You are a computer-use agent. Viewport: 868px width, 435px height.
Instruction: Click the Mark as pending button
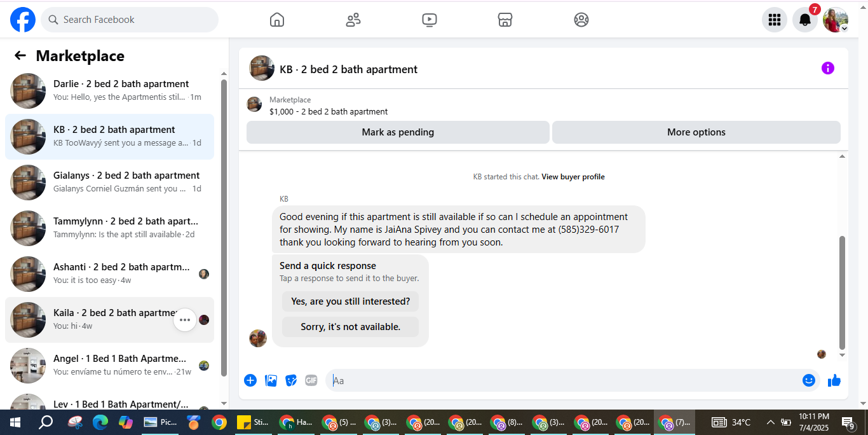(x=398, y=132)
